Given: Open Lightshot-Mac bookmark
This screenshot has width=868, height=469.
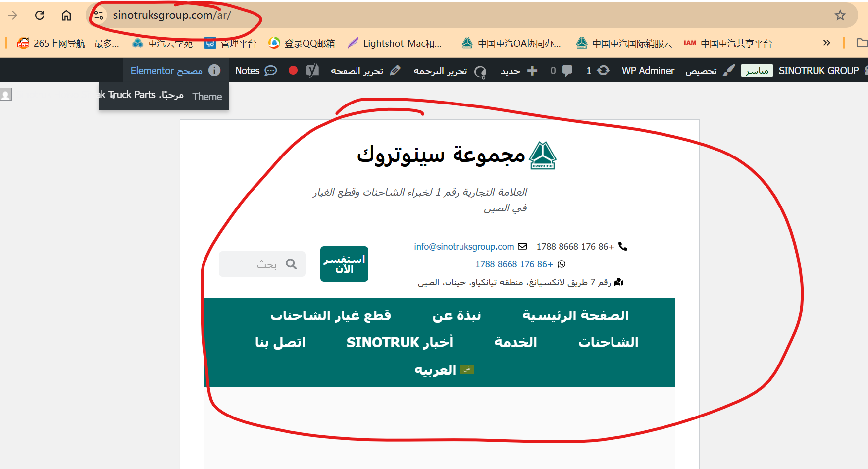Looking at the screenshot, I should pos(395,43).
